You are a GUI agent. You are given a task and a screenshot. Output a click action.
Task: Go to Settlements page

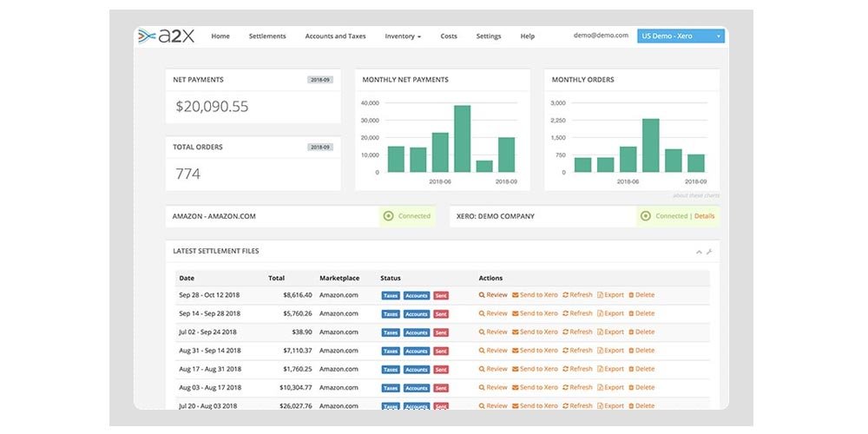[x=267, y=36]
